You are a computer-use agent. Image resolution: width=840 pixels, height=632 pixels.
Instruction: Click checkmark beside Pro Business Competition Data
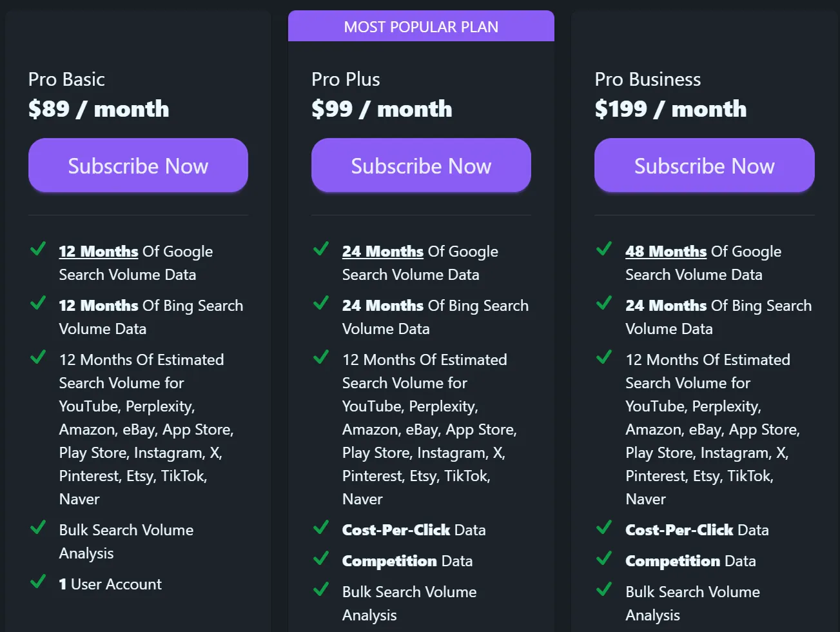[604, 558]
